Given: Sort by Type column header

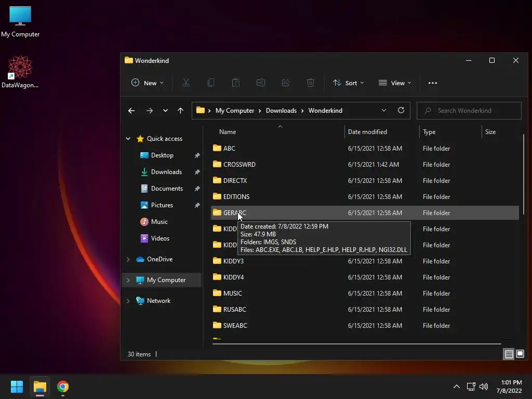Looking at the screenshot, I should (450, 131).
